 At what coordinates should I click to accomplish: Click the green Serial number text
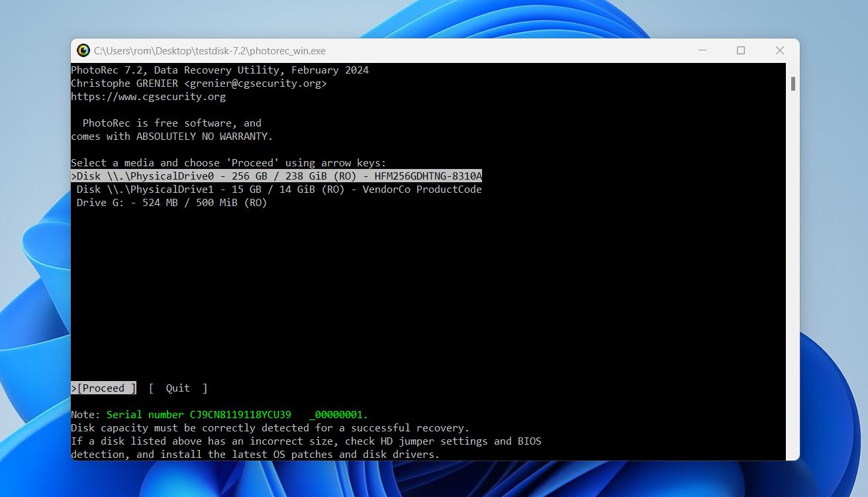pyautogui.click(x=237, y=415)
